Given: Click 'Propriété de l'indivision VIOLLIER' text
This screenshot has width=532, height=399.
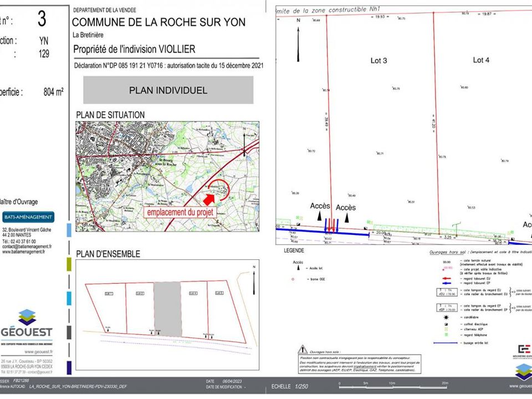Looking at the screenshot, I should [134, 49].
